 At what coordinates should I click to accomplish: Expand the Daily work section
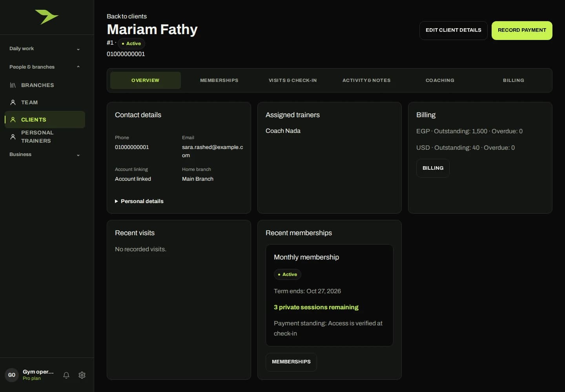point(45,49)
